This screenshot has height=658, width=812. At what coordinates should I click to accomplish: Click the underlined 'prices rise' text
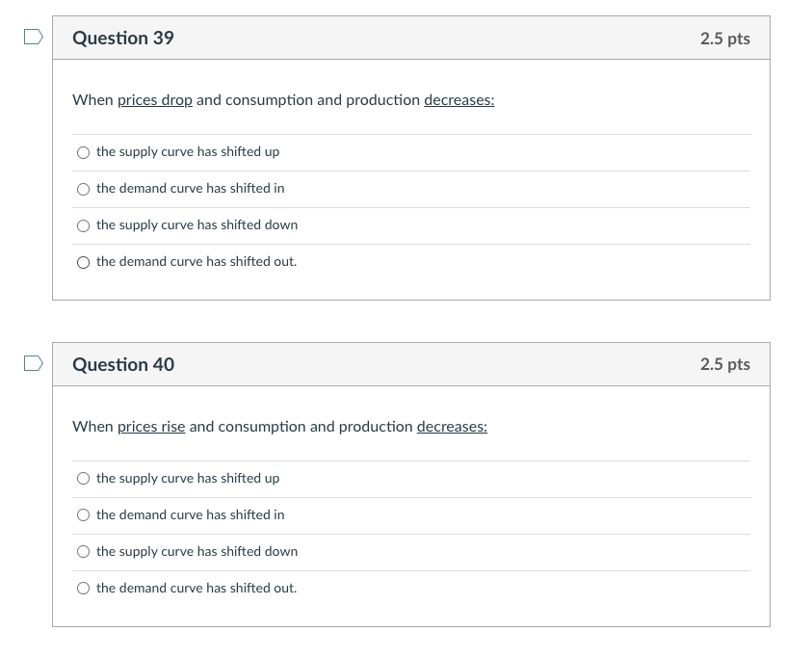(x=151, y=427)
